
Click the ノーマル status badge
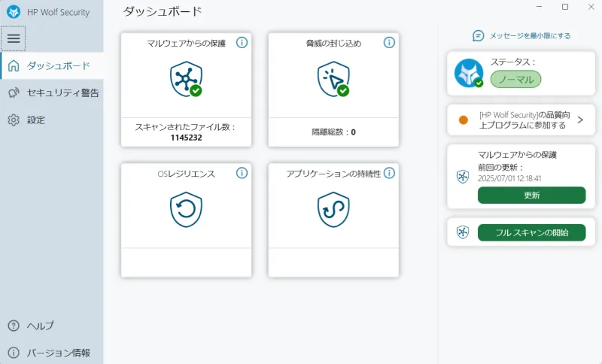tap(515, 80)
